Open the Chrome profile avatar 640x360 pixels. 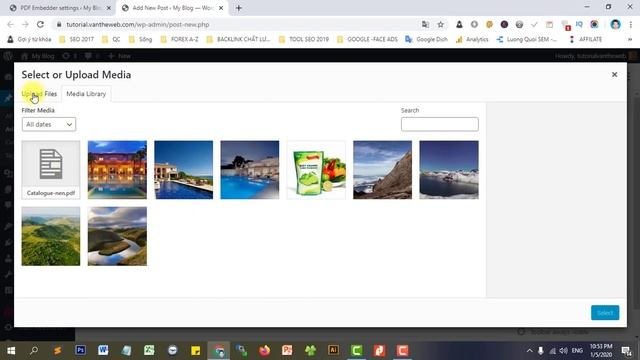pyautogui.click(x=616, y=24)
